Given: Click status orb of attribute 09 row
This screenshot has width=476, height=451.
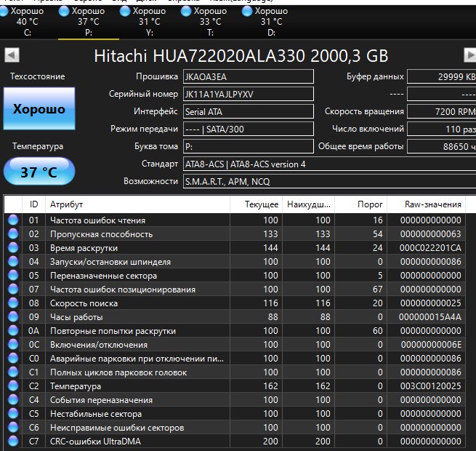Looking at the screenshot, I should pyautogui.click(x=13, y=316).
